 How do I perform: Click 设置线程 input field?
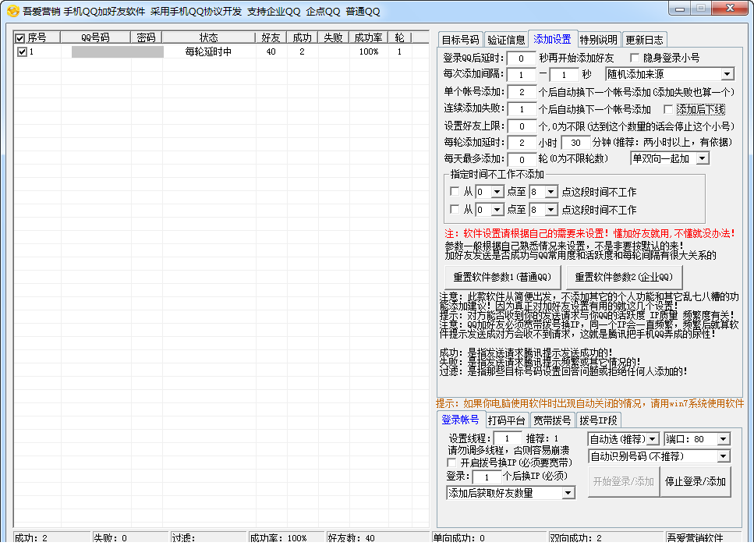(x=508, y=439)
